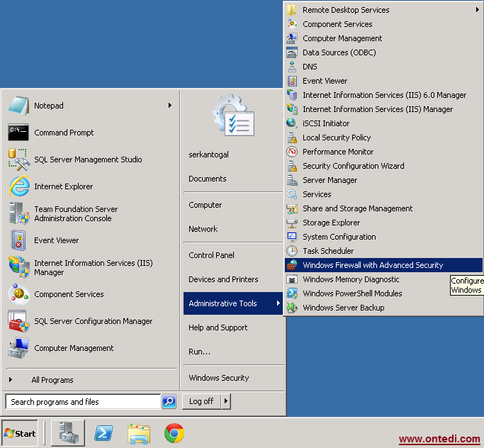Click Data Sources (ODBC) icon in submenu
The height and width of the screenshot is (448, 484).
292,52
